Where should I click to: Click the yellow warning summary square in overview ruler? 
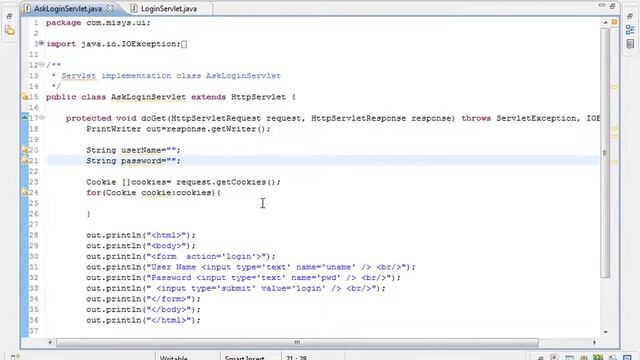coord(614,22)
